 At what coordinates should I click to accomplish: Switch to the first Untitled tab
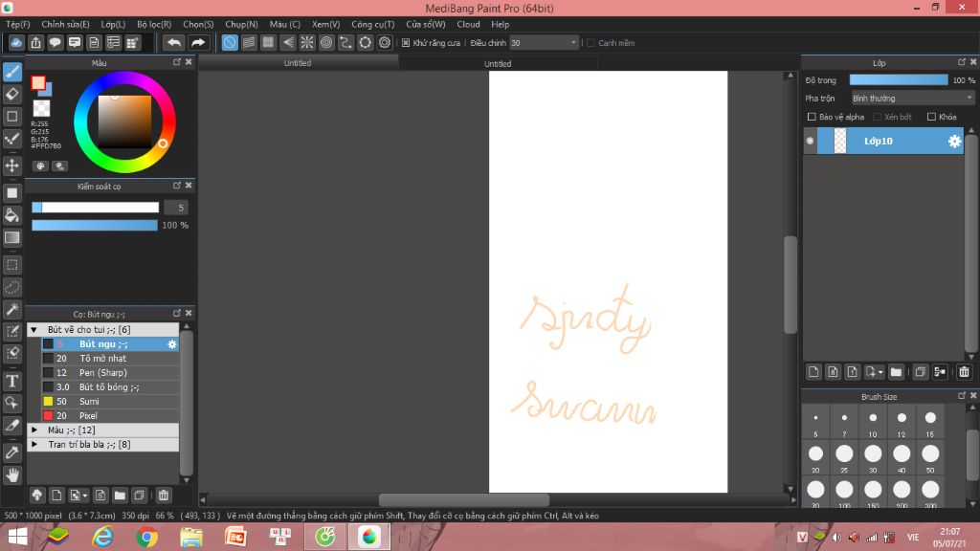(x=298, y=63)
